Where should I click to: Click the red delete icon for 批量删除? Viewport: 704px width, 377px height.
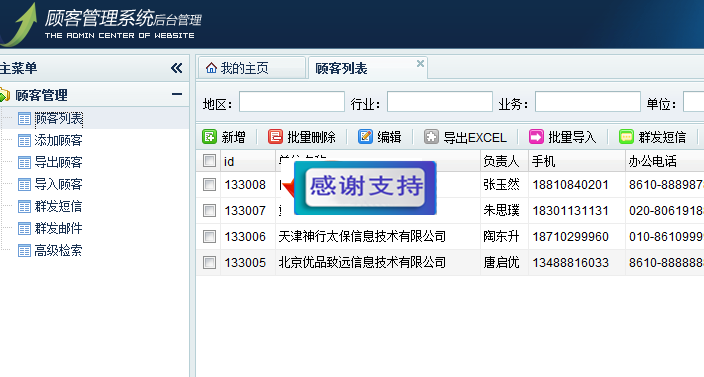pyautogui.click(x=275, y=136)
